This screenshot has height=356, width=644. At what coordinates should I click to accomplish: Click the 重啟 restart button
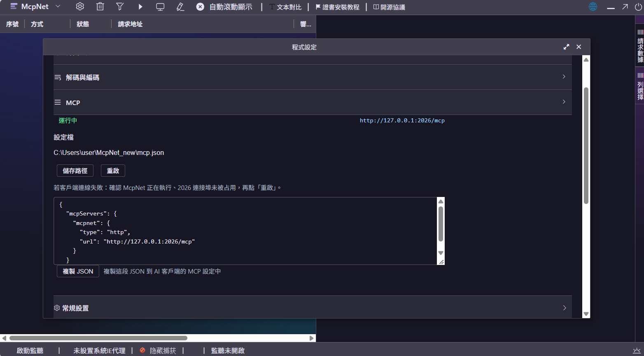pyautogui.click(x=113, y=171)
